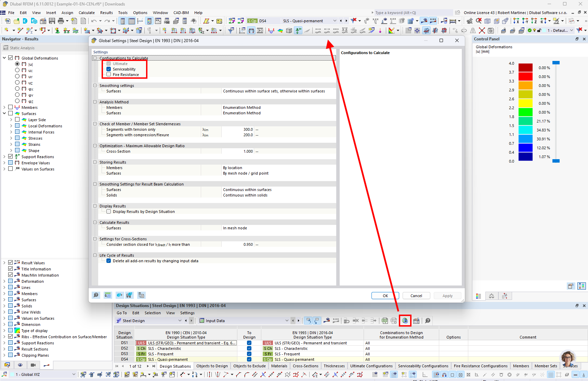Screen dimensions: 588x381
Task: Collapse the Analysis Method section
Action: tap(95, 102)
